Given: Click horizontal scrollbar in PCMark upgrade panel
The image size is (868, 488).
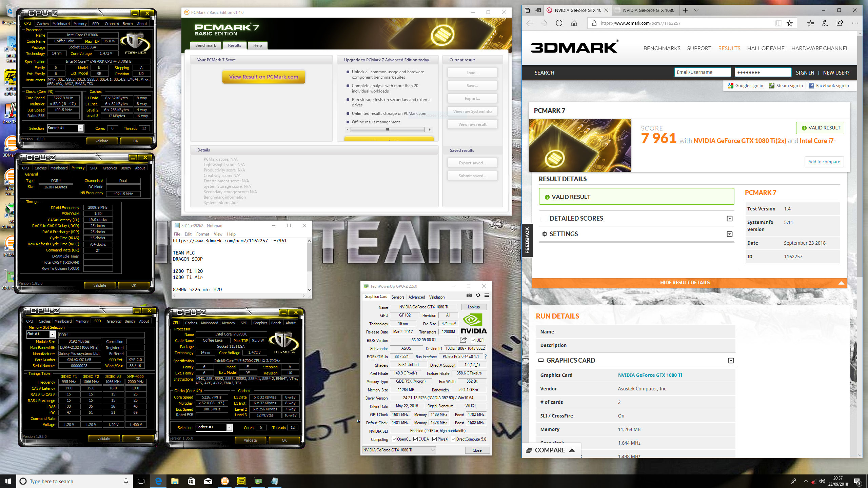Looking at the screenshot, I should pyautogui.click(x=388, y=129).
